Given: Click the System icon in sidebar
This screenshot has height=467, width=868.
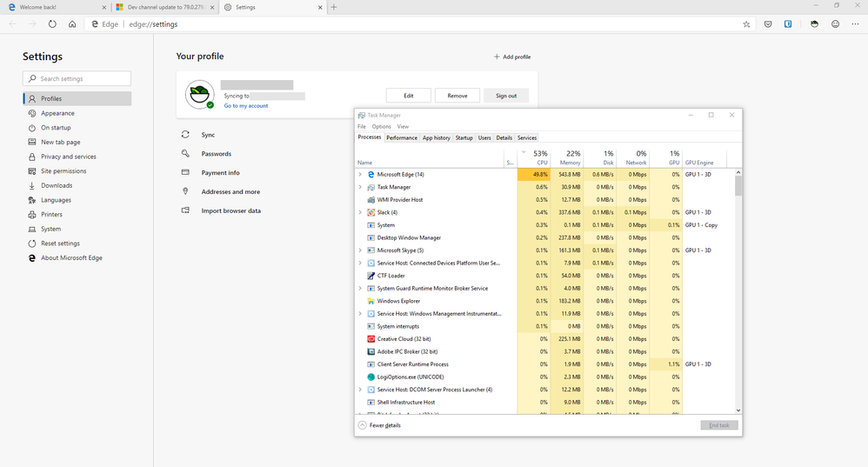Looking at the screenshot, I should point(32,229).
